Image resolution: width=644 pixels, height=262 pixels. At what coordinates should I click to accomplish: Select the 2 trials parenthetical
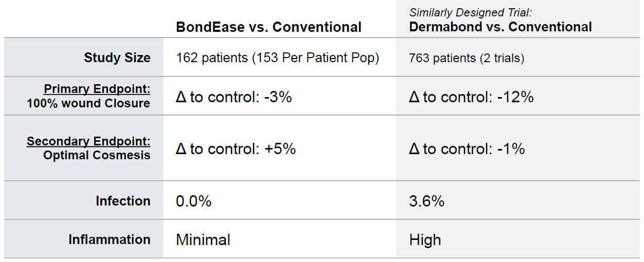point(502,58)
